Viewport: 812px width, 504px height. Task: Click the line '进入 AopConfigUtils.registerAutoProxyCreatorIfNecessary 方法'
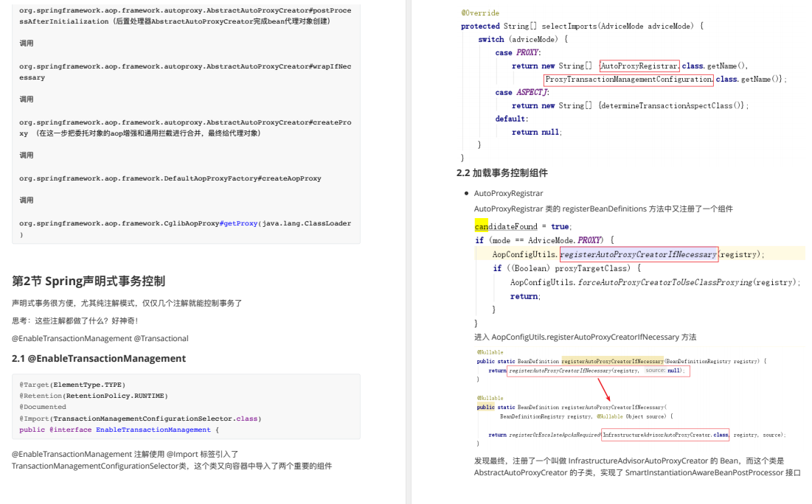(x=585, y=337)
